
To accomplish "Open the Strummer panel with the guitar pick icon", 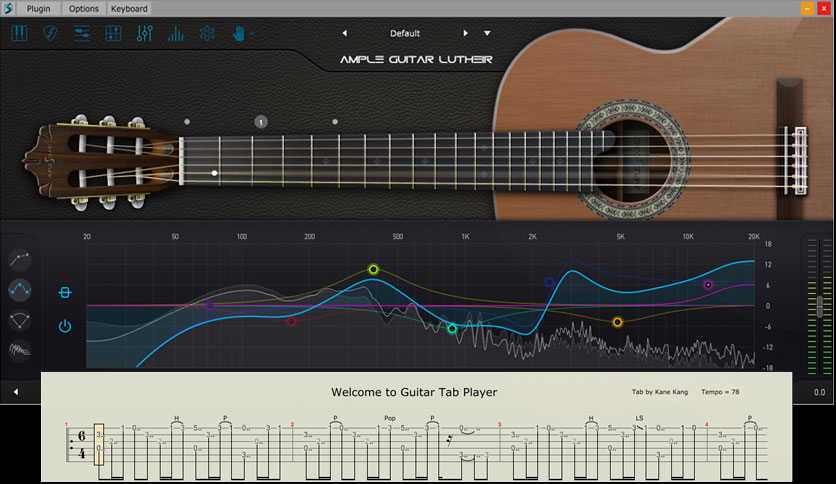I will (x=50, y=34).
